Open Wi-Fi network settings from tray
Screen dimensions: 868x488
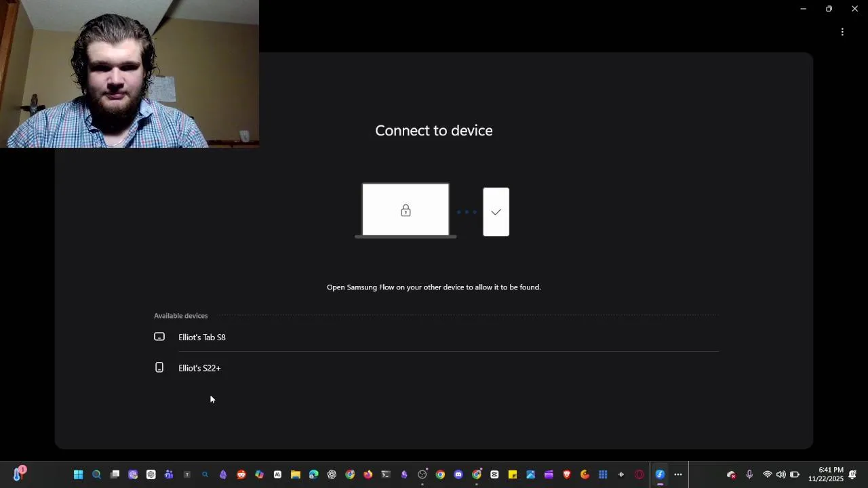[768, 474]
